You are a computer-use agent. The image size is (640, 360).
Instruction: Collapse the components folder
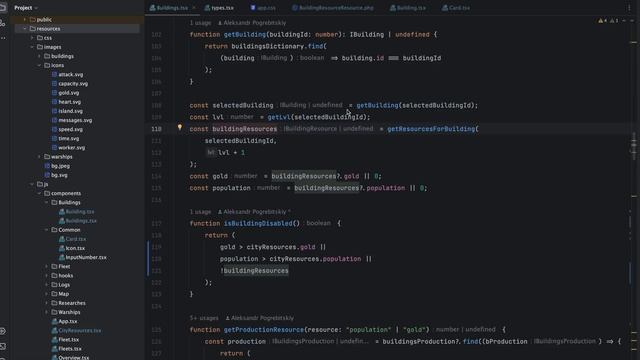(39, 193)
